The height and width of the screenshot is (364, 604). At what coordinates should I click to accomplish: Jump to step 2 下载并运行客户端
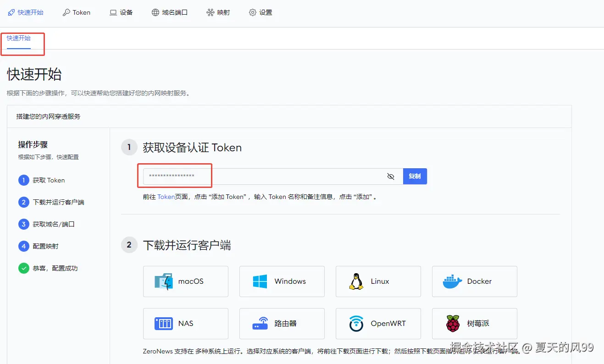click(x=51, y=203)
